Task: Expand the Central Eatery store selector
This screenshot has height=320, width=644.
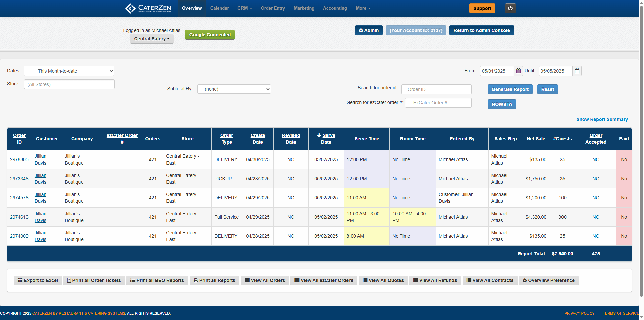Action: point(152,39)
